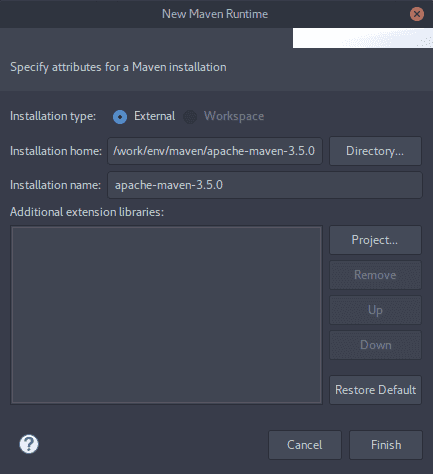Click the Installation home path field

(x=215, y=151)
